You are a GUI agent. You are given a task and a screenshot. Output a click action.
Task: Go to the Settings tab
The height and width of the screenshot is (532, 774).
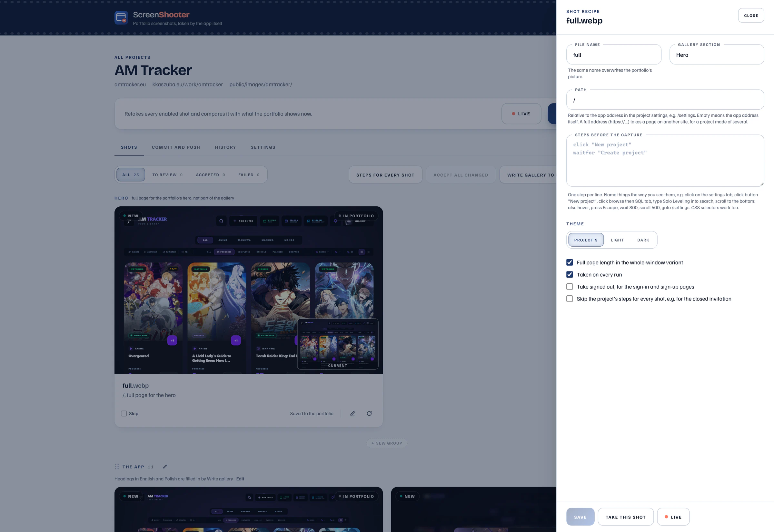263,147
